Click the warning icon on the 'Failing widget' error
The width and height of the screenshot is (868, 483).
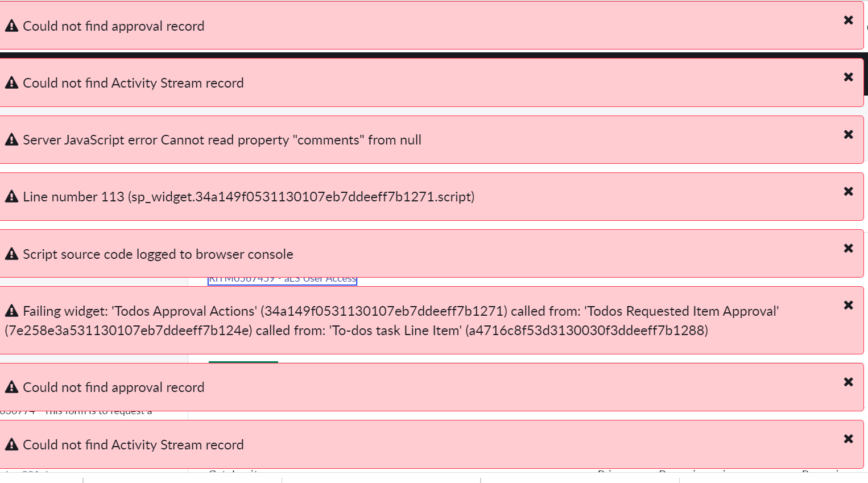(x=11, y=311)
